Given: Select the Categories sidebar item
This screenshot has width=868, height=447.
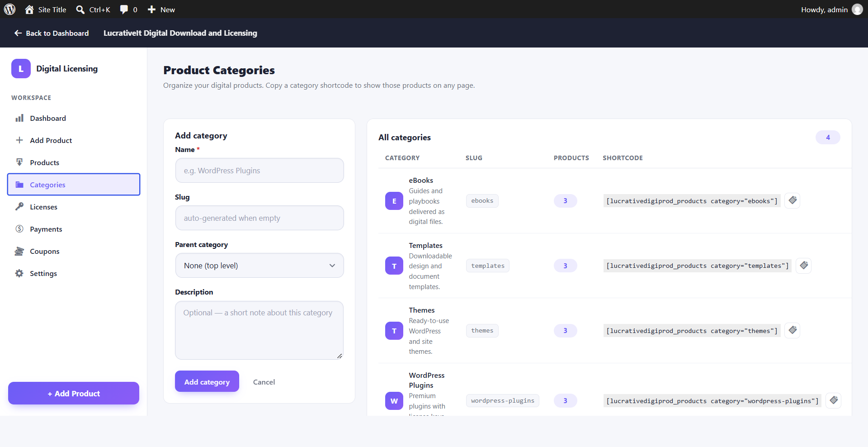Looking at the screenshot, I should [x=74, y=185].
